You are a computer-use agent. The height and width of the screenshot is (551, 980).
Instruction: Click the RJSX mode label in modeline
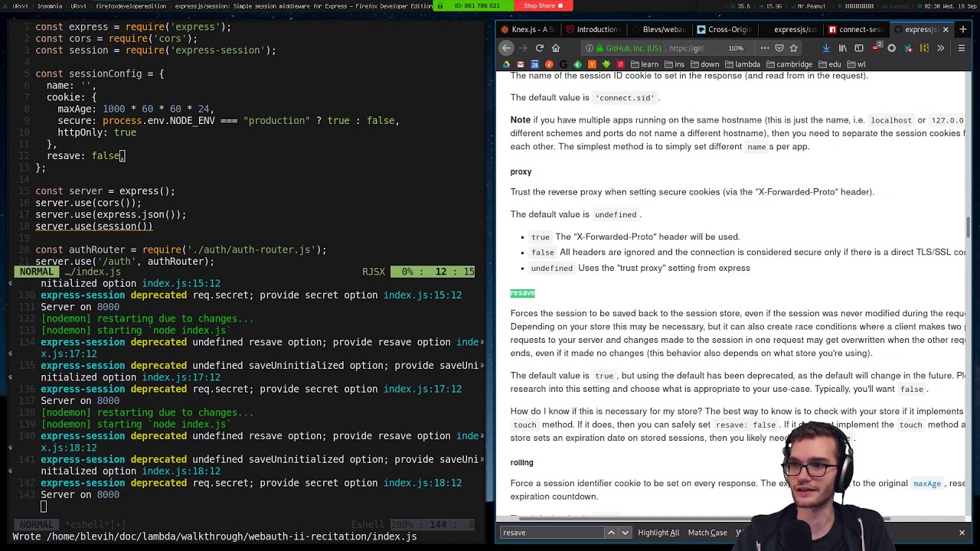[374, 272]
